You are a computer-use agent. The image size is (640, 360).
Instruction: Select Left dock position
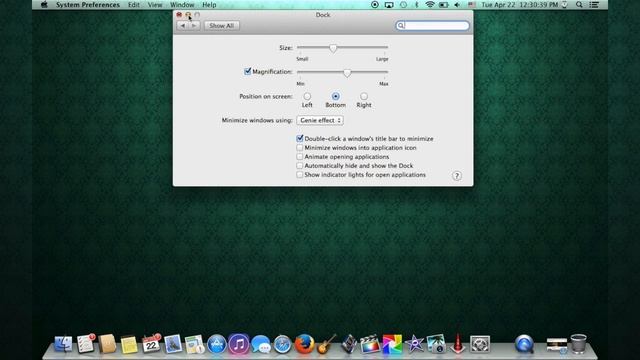click(307, 96)
